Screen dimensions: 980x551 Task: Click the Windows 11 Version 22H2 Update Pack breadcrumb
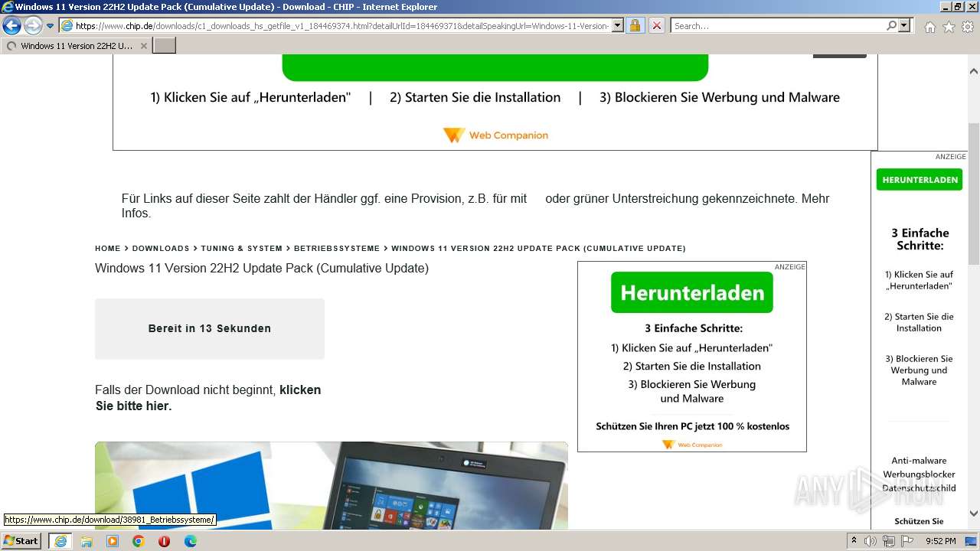pos(538,249)
